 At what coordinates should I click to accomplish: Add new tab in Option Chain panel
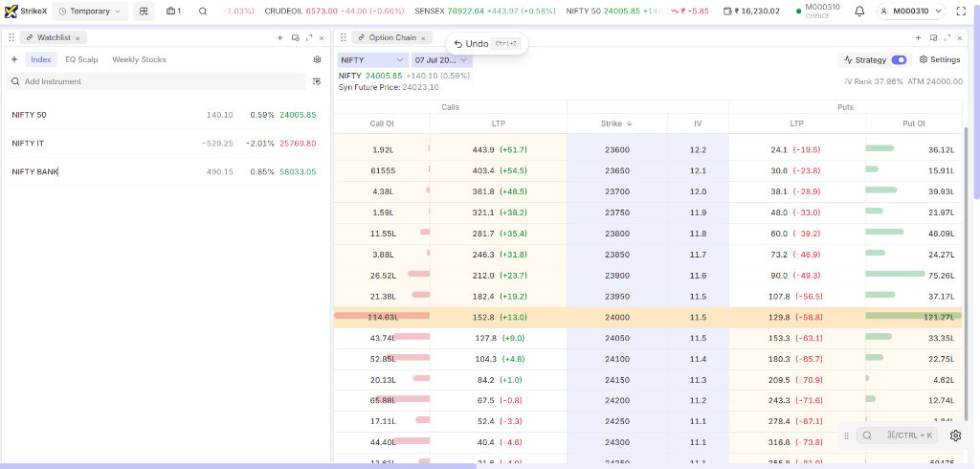[918, 38]
